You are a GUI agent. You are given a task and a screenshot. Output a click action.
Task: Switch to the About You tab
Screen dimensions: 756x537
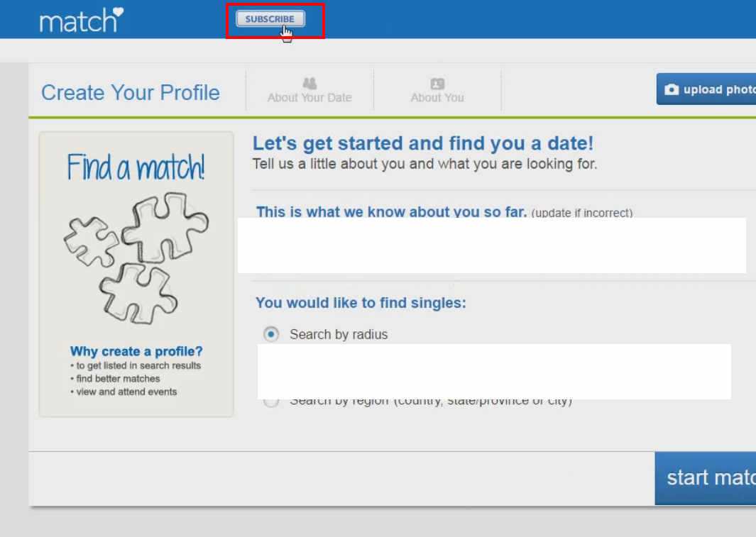tap(437, 90)
